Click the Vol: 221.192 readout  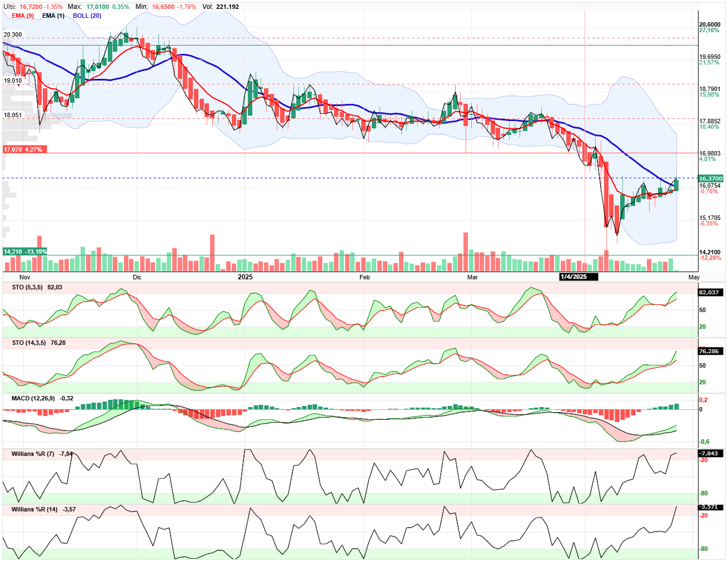coord(221,7)
